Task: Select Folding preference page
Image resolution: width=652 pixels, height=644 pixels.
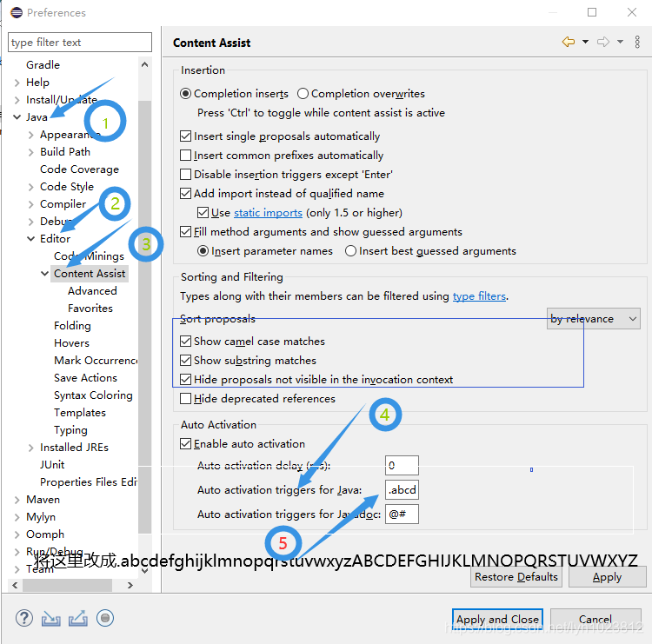Action: point(72,326)
